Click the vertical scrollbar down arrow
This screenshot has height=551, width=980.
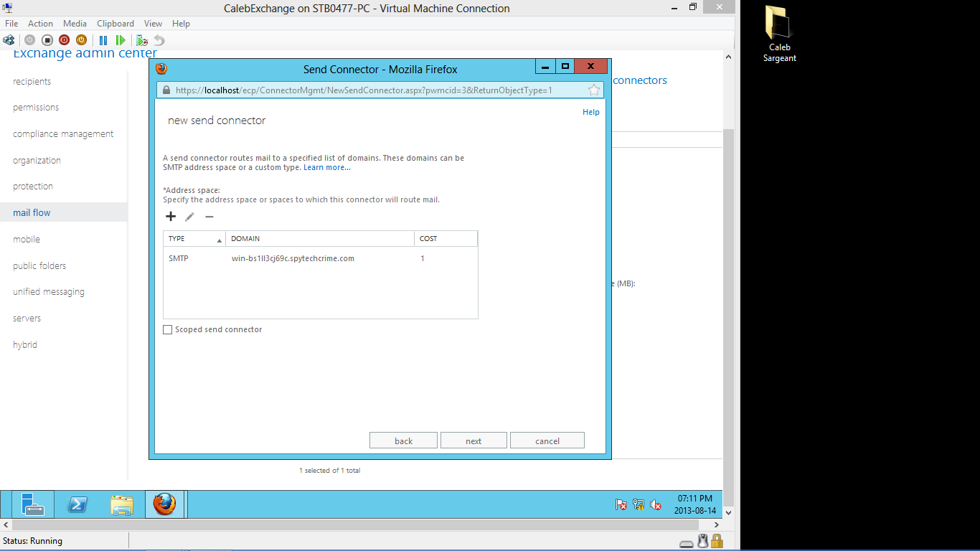click(729, 513)
